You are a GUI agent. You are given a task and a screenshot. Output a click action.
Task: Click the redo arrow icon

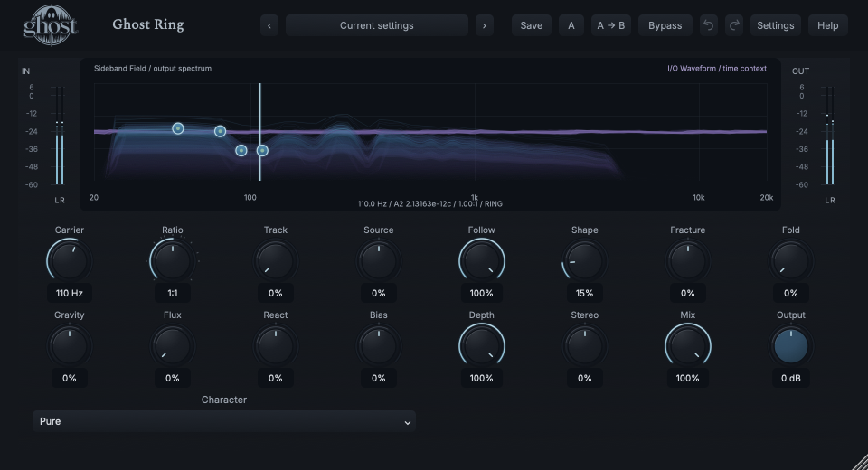tap(734, 25)
